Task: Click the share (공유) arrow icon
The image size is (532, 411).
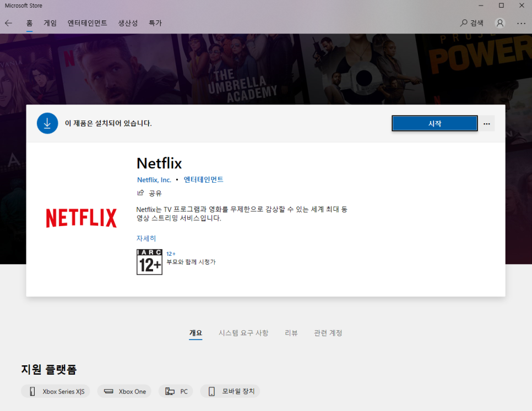Action: (140, 193)
